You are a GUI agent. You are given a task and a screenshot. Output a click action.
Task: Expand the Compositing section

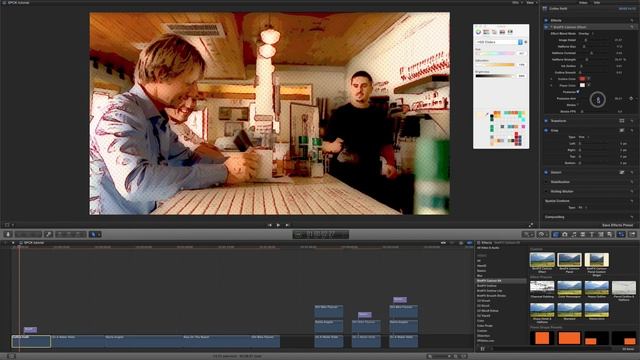554,217
